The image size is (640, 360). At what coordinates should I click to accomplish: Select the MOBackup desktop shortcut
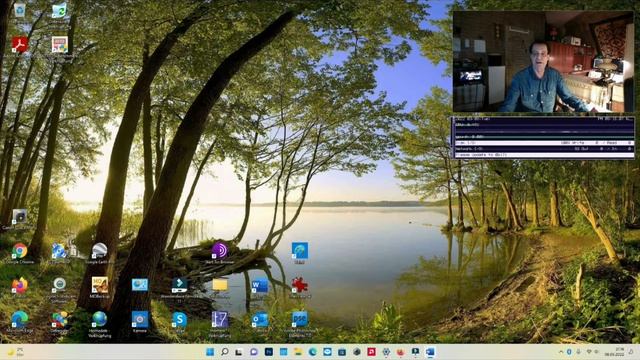(99, 285)
